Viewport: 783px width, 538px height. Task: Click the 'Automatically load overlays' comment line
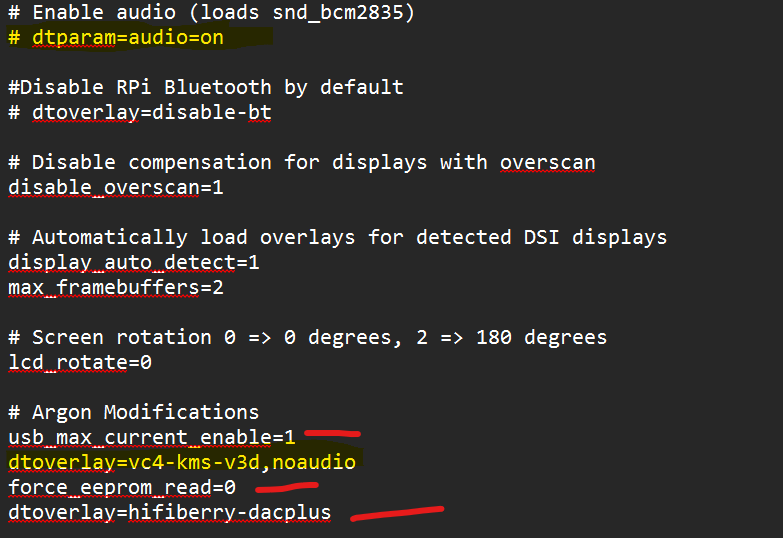(338, 238)
